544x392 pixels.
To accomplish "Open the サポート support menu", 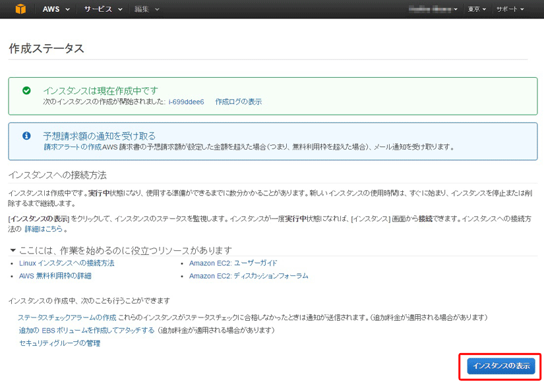I will 510,9.
